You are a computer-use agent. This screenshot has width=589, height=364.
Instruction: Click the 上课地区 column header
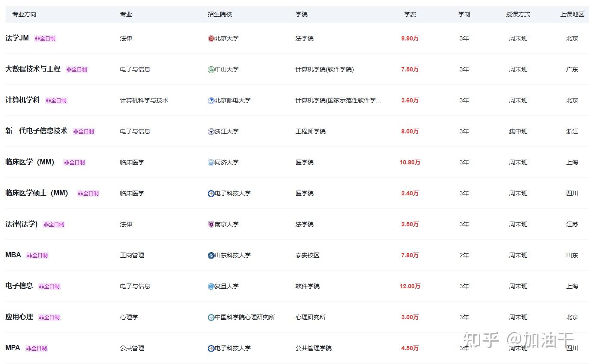pos(572,14)
